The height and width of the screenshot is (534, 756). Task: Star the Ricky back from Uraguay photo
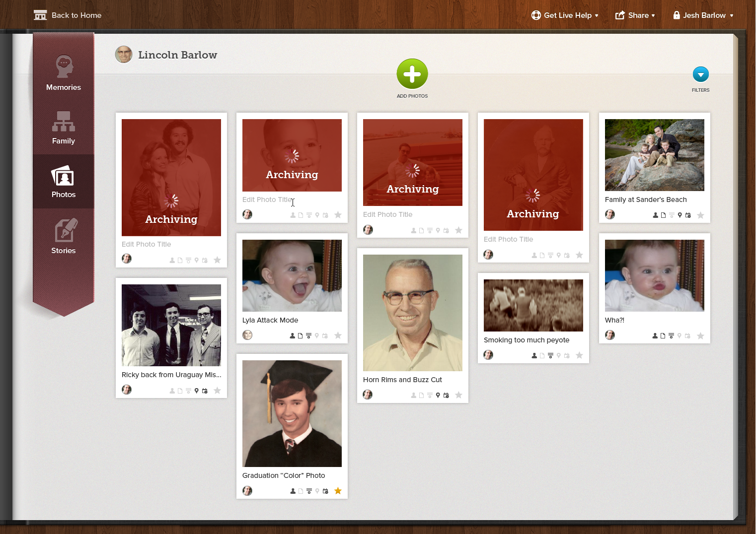pyautogui.click(x=217, y=391)
